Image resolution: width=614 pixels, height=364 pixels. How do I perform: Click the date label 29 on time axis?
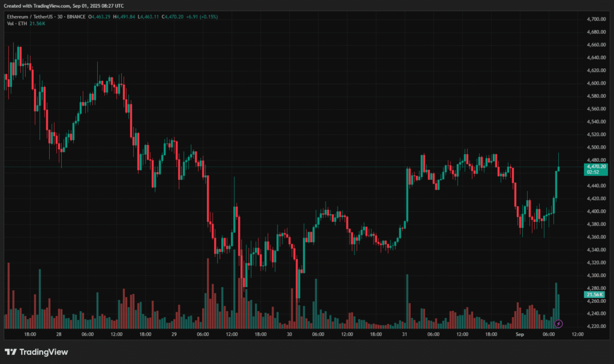[174, 334]
